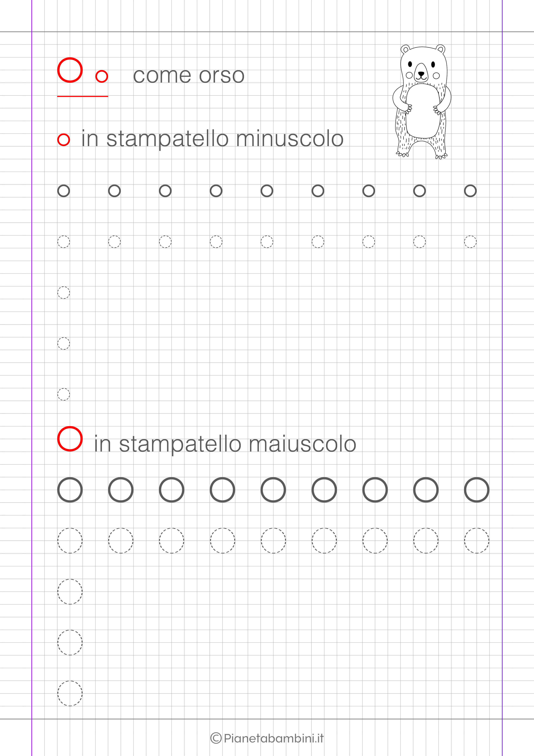Click the red O before "in stampatello maiuscolo"
Screen dimensions: 534x756
pos(70,439)
